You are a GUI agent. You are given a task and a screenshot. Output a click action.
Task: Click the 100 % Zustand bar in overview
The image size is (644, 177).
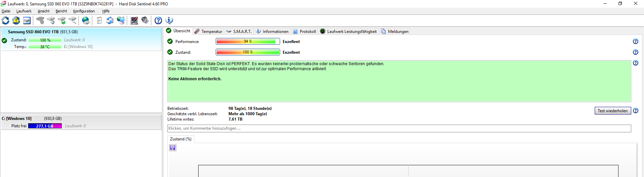248,52
